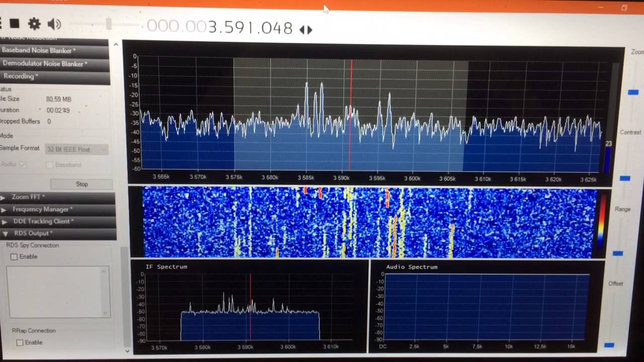This screenshot has width=644, height=362.
Task: Click the RDS Spy output text box
Action: tap(58, 292)
